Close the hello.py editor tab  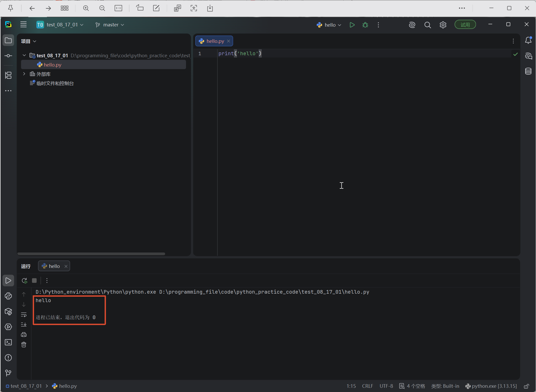pos(229,41)
